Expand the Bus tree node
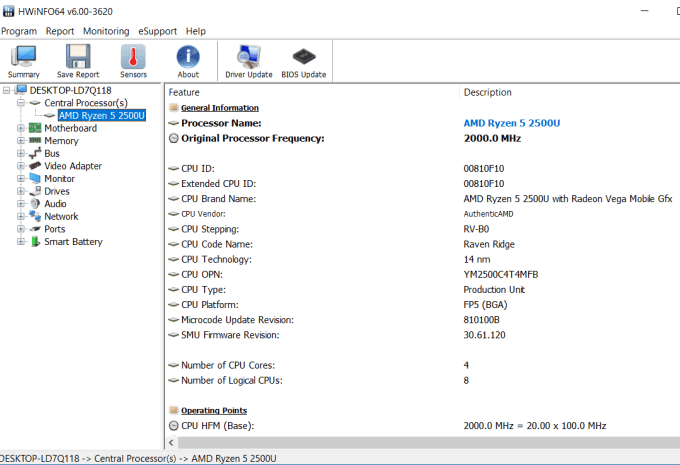This screenshot has height=465, width=680. pyautogui.click(x=20, y=153)
